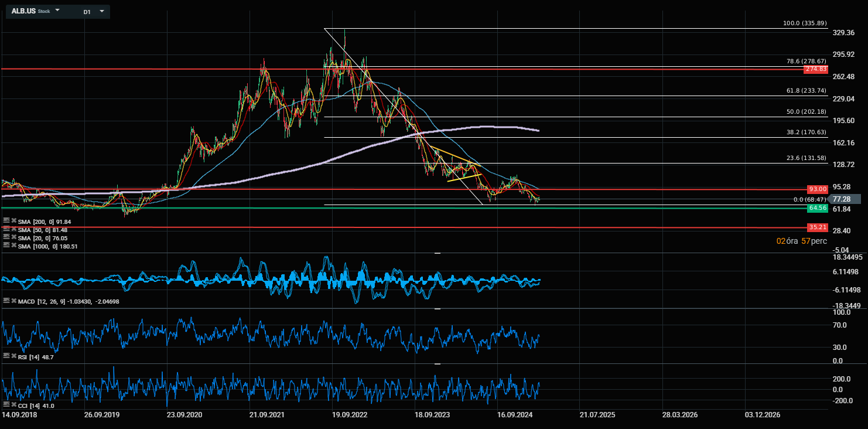Image resolution: width=868 pixels, height=429 pixels.
Task: Select the 93.00 red price level tag
Action: tap(817, 189)
